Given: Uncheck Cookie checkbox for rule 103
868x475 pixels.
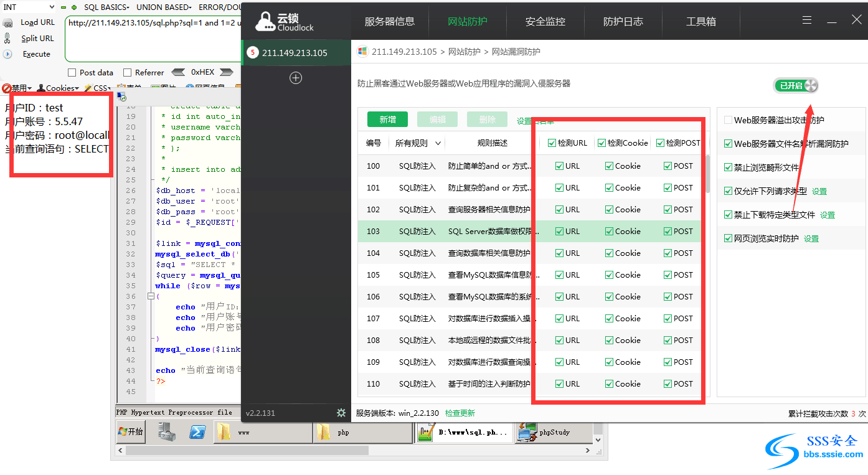Looking at the screenshot, I should click(609, 231).
